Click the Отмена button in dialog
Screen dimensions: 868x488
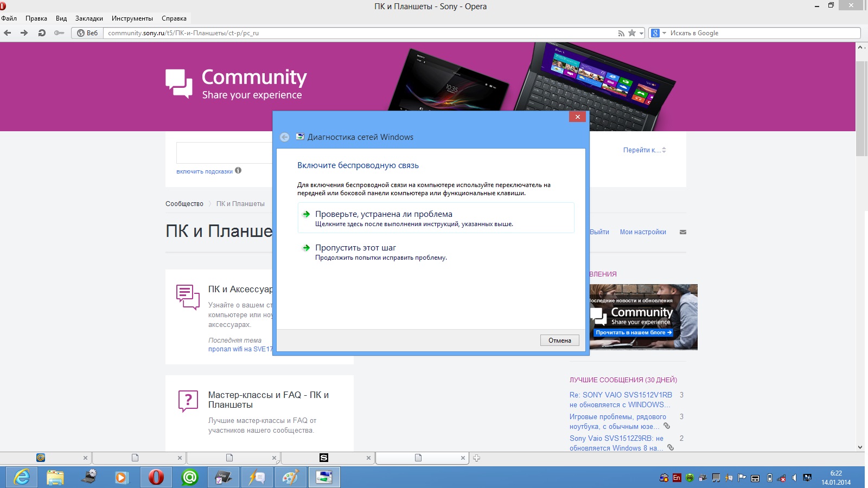[x=560, y=341]
